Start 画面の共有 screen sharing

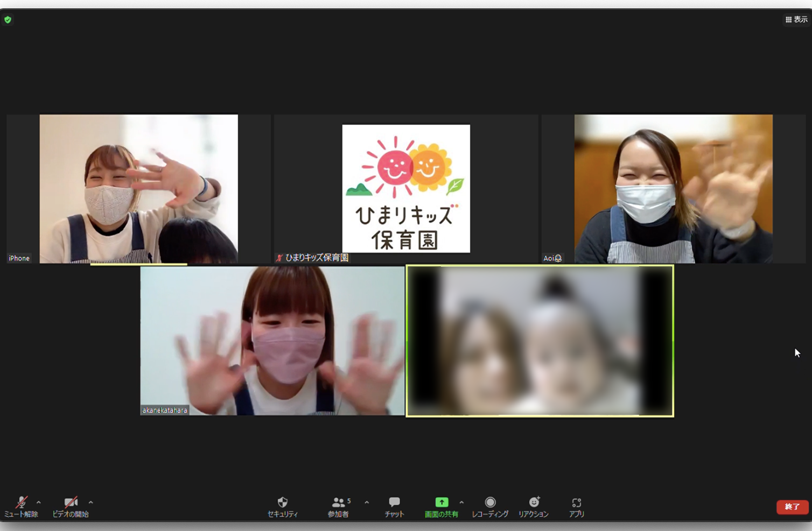(x=442, y=507)
